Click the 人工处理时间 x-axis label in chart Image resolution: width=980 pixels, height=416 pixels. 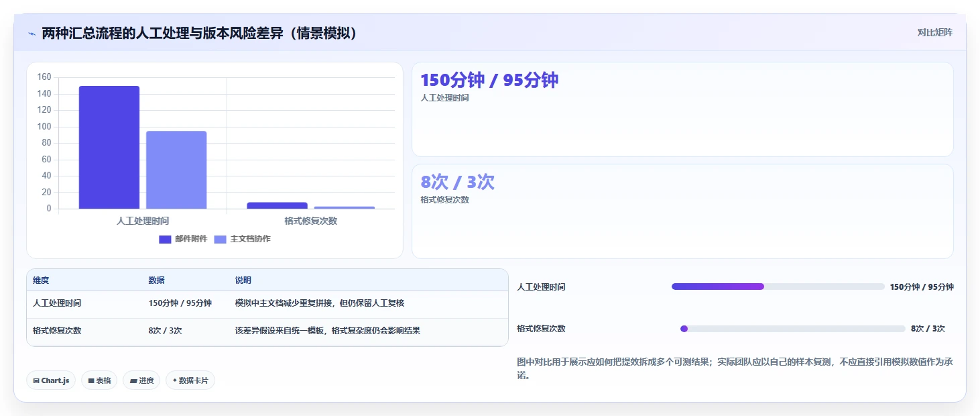(x=143, y=221)
